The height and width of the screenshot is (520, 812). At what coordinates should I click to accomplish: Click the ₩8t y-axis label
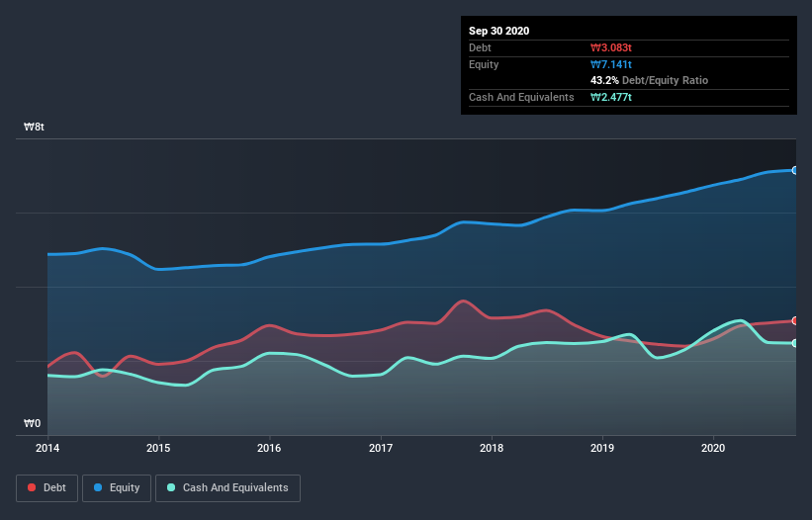coord(35,127)
